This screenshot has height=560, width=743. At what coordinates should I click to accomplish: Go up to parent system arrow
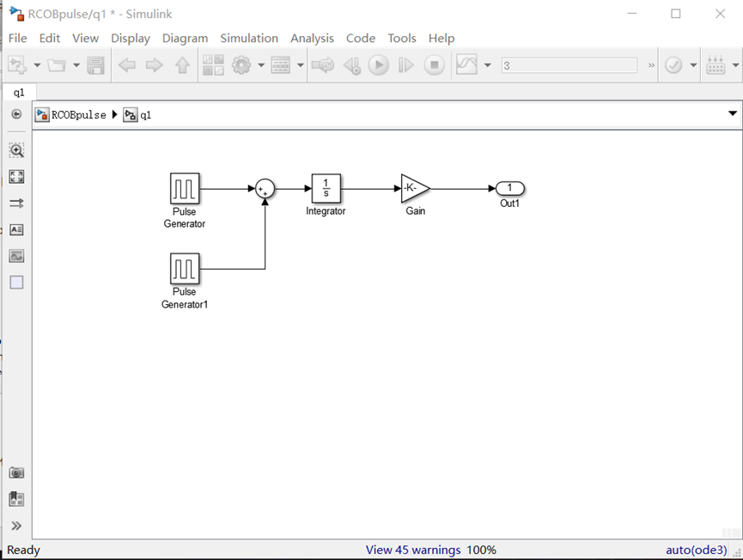point(182,65)
